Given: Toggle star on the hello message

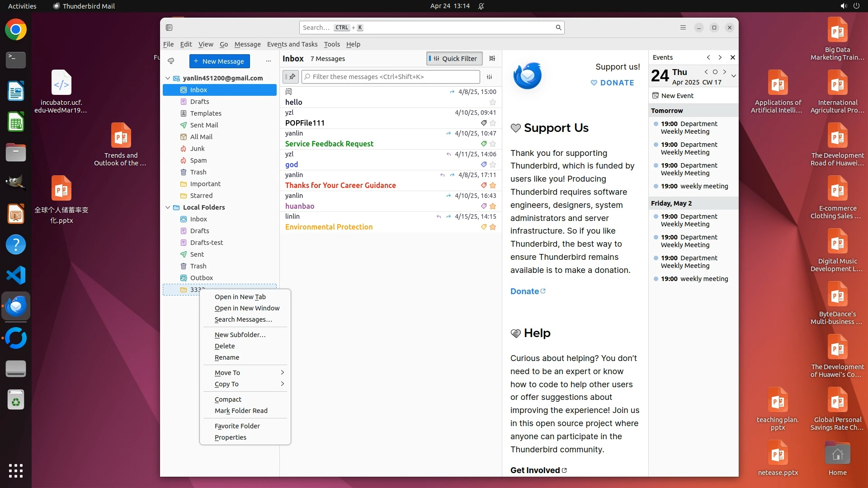Looking at the screenshot, I should [x=493, y=103].
